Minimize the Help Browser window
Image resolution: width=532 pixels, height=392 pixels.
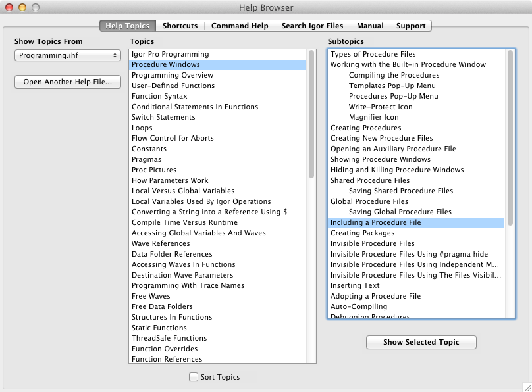point(22,7)
